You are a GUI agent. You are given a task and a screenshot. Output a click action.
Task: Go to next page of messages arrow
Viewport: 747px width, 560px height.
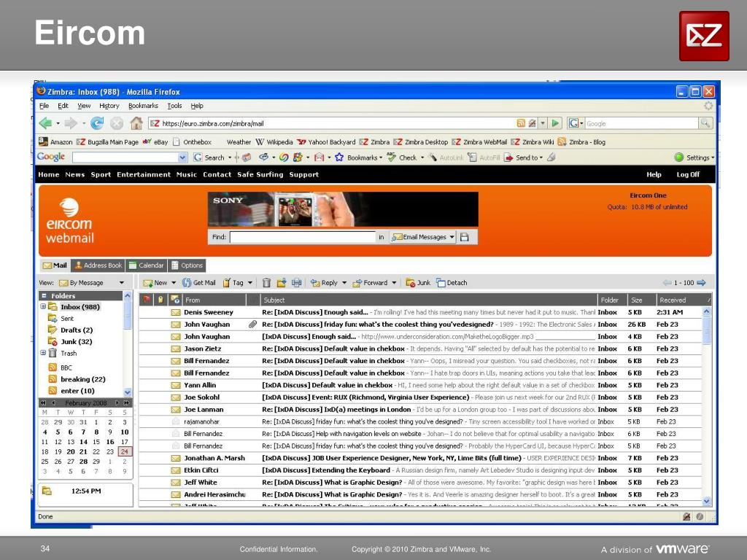[x=701, y=283]
